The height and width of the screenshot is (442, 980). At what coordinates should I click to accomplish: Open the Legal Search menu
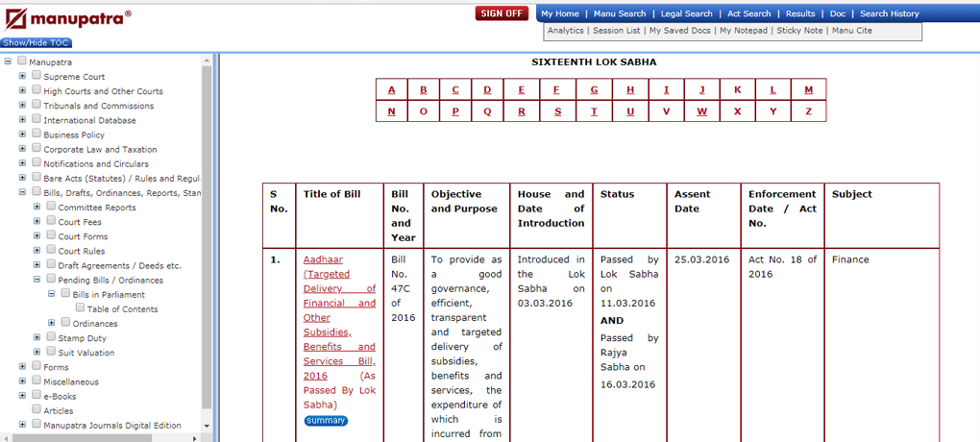(686, 13)
